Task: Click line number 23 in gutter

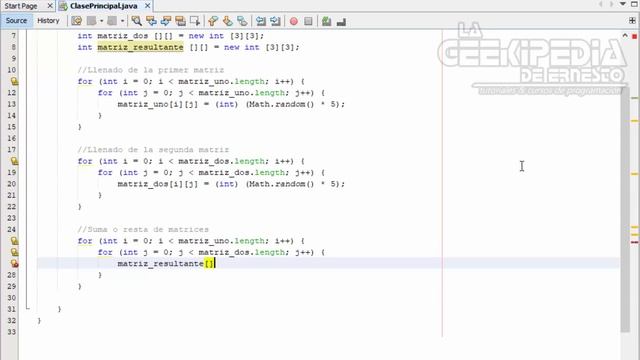Action: [x=11, y=218]
